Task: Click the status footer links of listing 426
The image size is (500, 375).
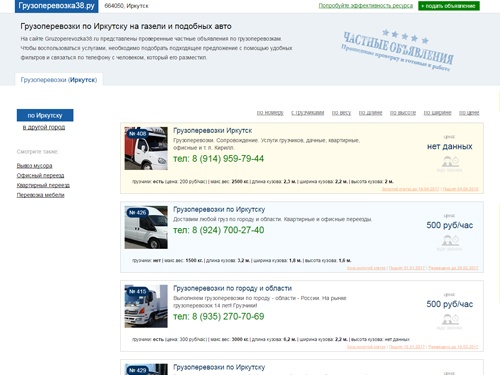Action: coord(412,268)
